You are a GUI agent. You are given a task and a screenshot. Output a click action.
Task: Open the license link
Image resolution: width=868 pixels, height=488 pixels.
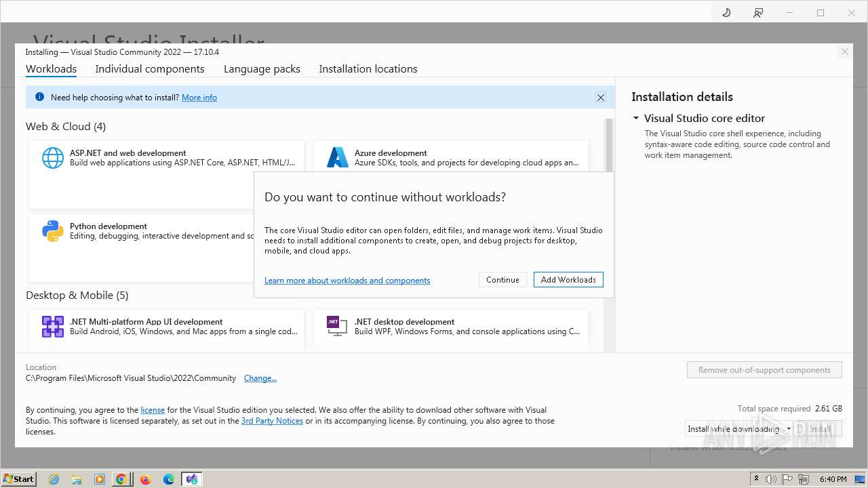coord(153,410)
